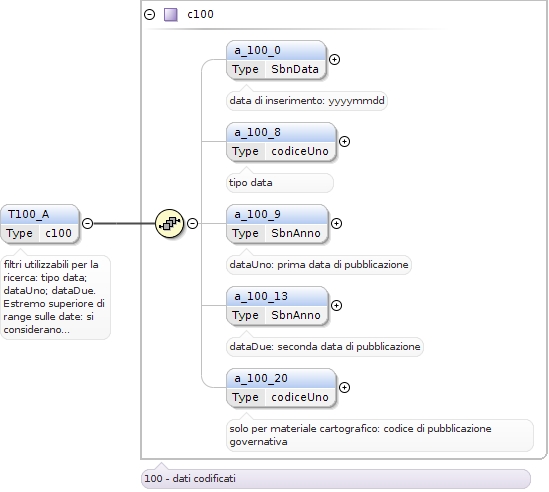Viewport: 549px width, 492px height.
Task: Click the SbnAnno type of a_100_9
Action: pyautogui.click(x=296, y=233)
